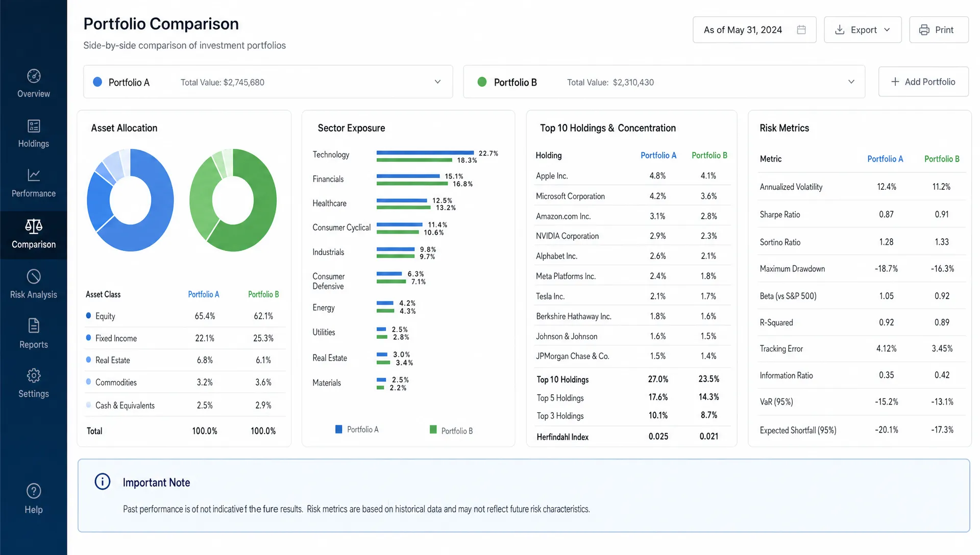Open the Overview gauge icon in sidebar
Viewport: 980px width, 555px height.
pos(34,76)
